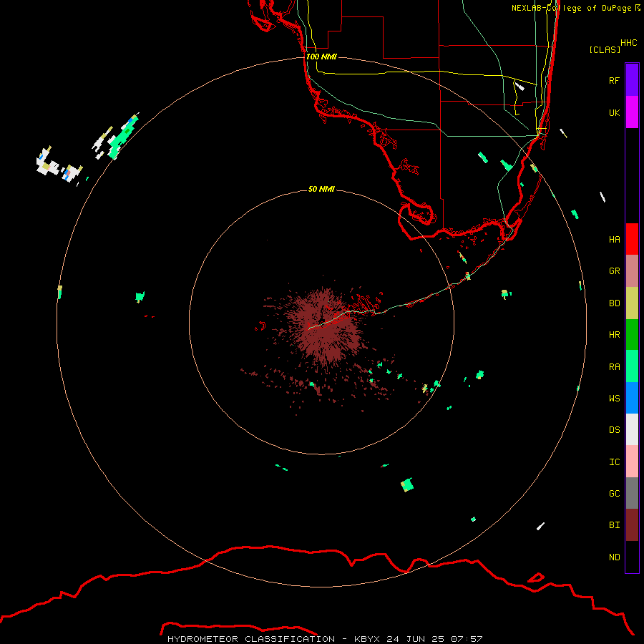The width and height of the screenshot is (644, 644).
Task: Click the [CLAS] units label
Action: 605,49
